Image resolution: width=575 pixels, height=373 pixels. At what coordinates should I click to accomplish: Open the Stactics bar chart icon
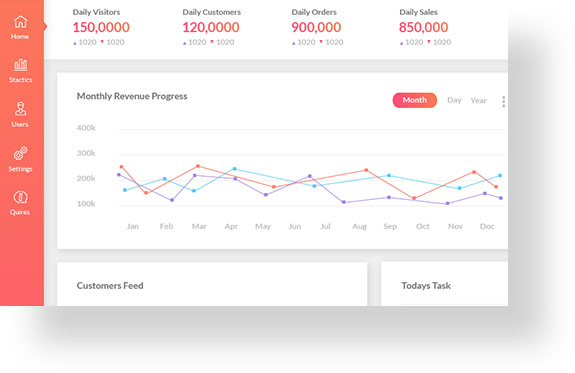point(21,65)
